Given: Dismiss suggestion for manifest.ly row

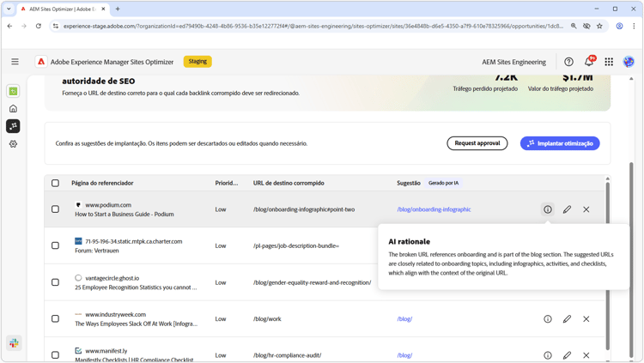Looking at the screenshot, I should (x=586, y=355).
